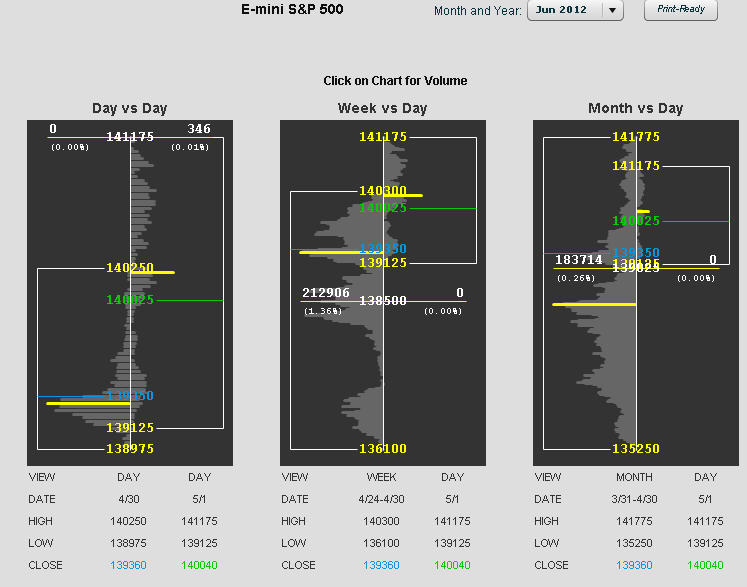Click the 138500 label in Week chart

pyautogui.click(x=383, y=301)
